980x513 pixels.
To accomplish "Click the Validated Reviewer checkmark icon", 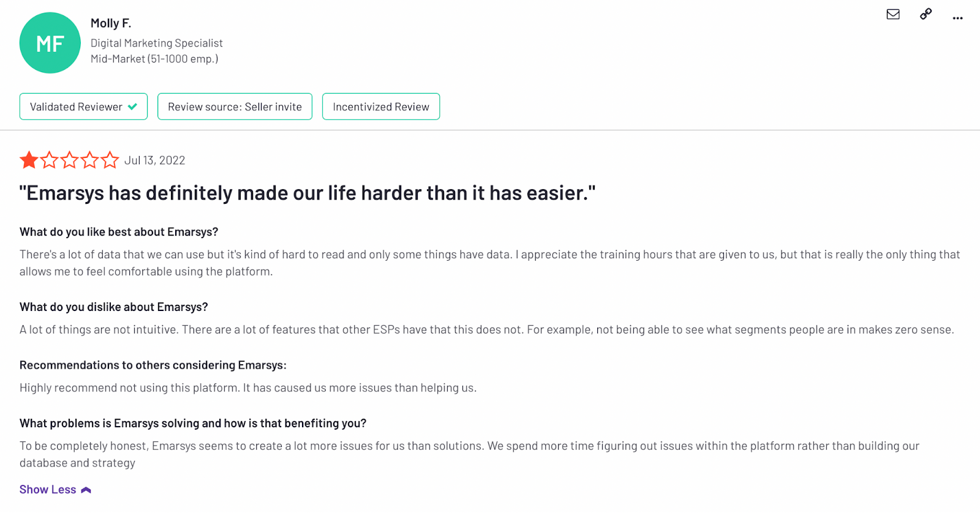I will [x=132, y=107].
